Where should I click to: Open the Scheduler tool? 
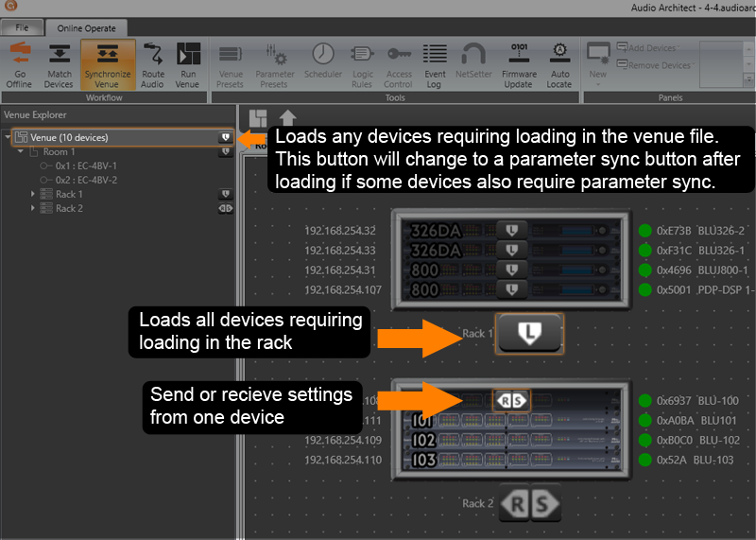tap(323, 61)
